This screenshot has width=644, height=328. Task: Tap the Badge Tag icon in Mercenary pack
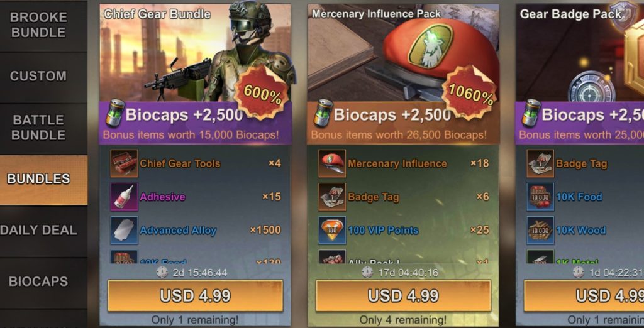(x=332, y=197)
